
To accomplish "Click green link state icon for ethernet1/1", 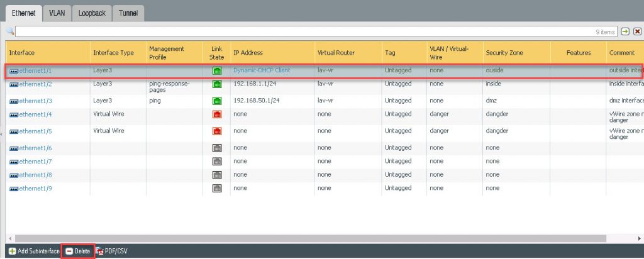I will coord(216,71).
